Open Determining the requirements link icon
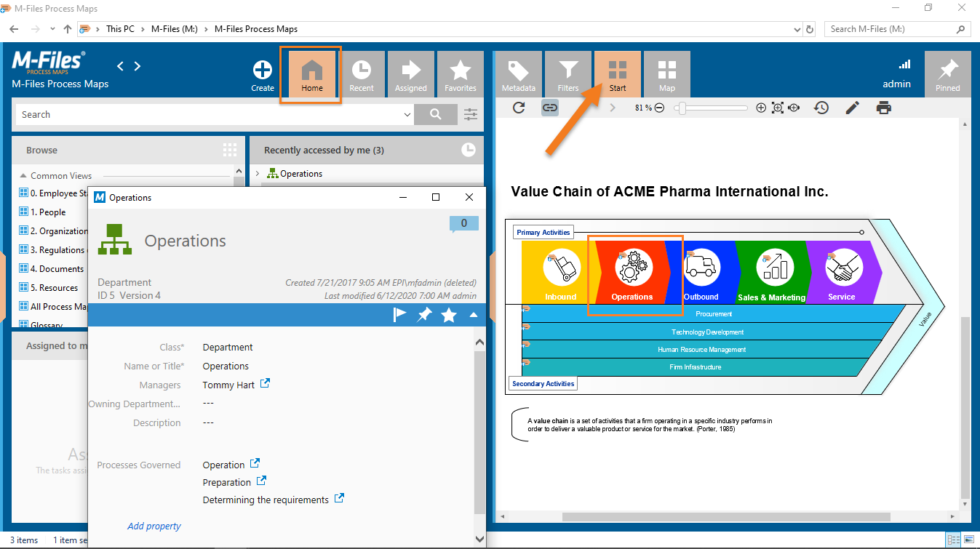Screen dimensions: 980x549 click(x=339, y=498)
